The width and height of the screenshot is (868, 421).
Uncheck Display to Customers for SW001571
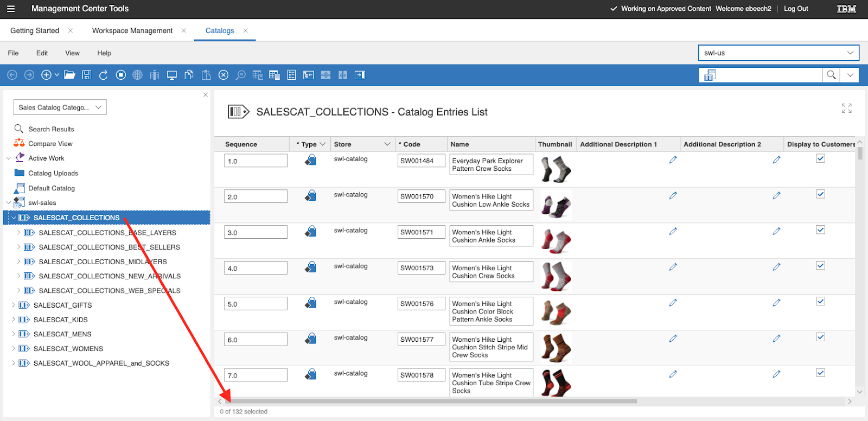point(821,230)
